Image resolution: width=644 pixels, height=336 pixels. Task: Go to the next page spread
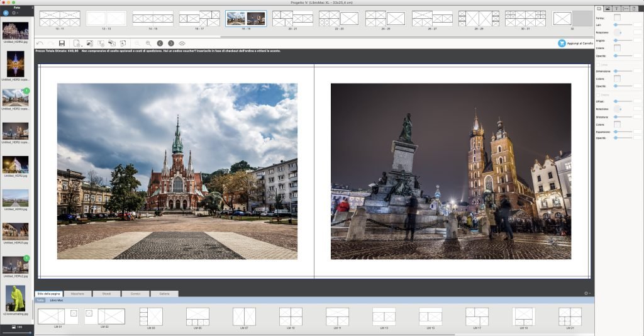click(x=171, y=43)
